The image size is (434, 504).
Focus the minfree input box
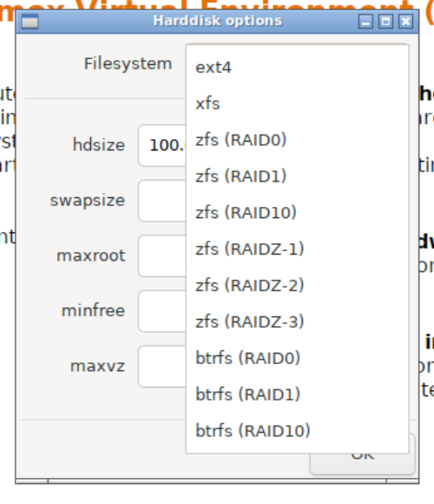pyautogui.click(x=162, y=311)
